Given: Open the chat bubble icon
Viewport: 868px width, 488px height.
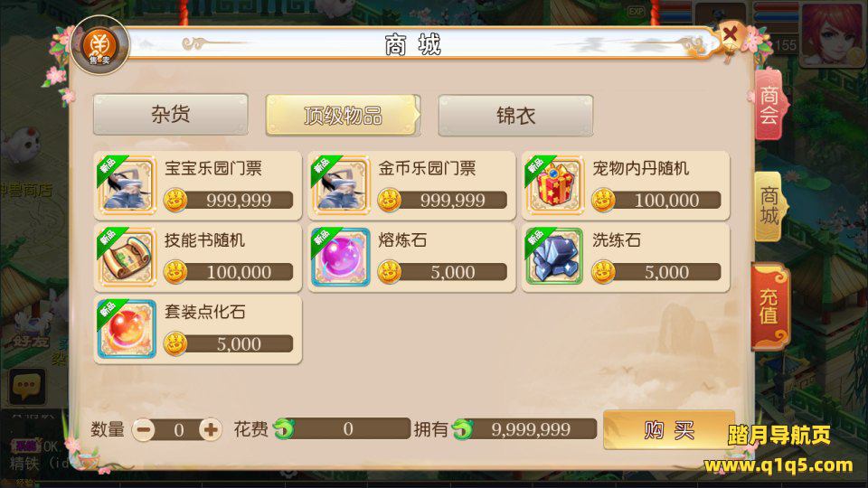Looking at the screenshot, I should pos(26,386).
